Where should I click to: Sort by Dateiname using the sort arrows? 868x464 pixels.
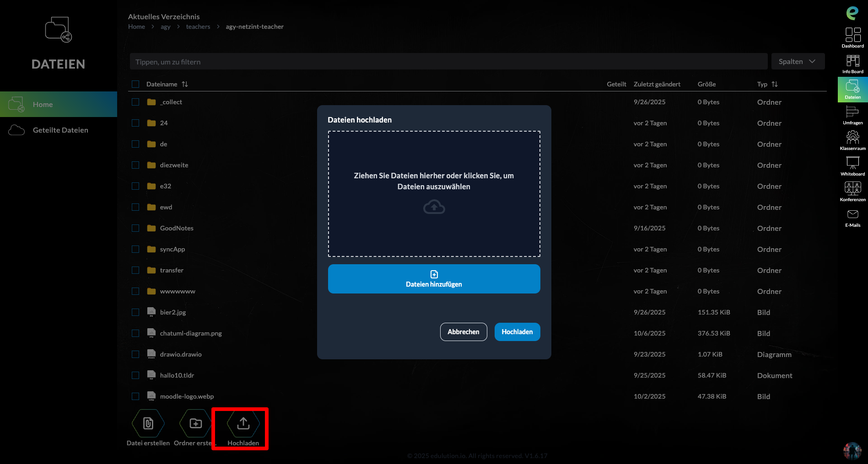pyautogui.click(x=185, y=84)
